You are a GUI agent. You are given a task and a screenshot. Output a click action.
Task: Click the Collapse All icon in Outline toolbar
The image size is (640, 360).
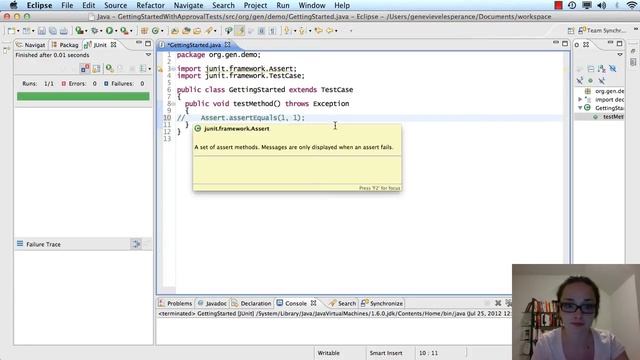click(591, 69)
